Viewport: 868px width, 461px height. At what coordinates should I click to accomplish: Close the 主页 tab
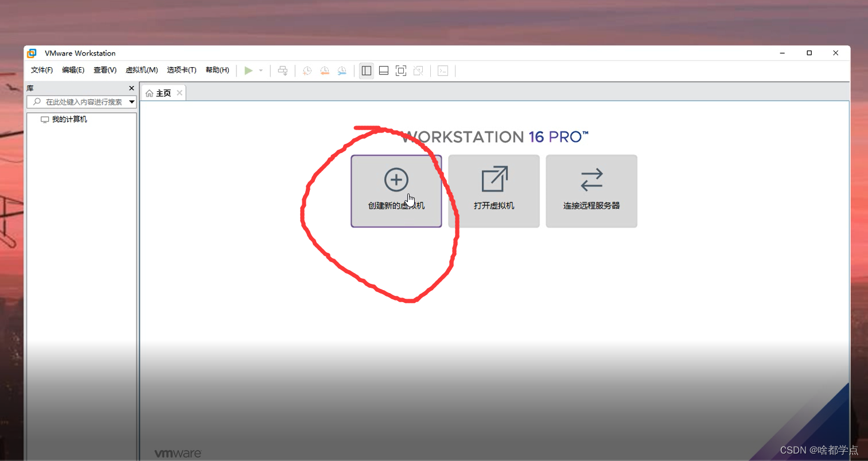point(180,93)
